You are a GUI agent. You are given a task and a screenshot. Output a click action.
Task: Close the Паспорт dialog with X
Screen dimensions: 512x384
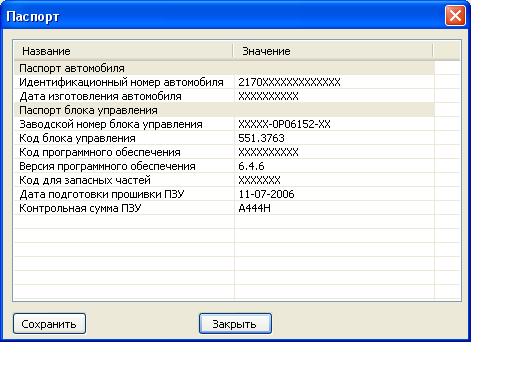point(455,16)
